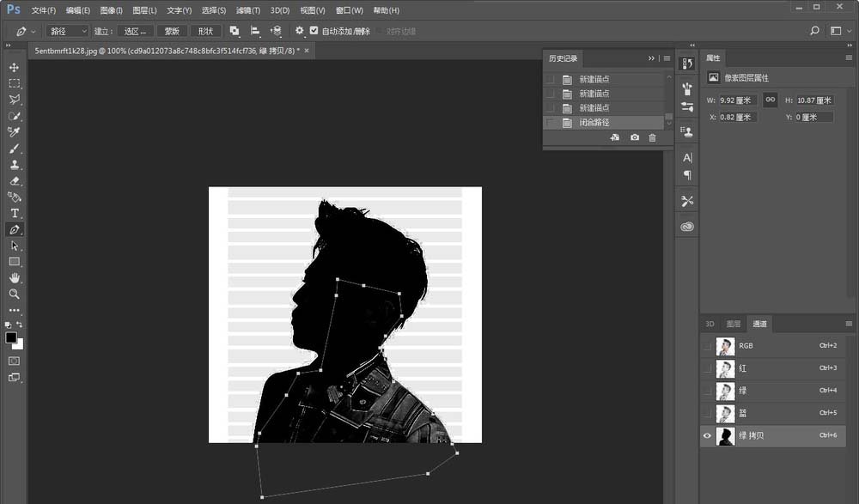Image resolution: width=859 pixels, height=504 pixels.
Task: Open the Creative Cloud Libraries panel icon
Action: click(x=686, y=227)
